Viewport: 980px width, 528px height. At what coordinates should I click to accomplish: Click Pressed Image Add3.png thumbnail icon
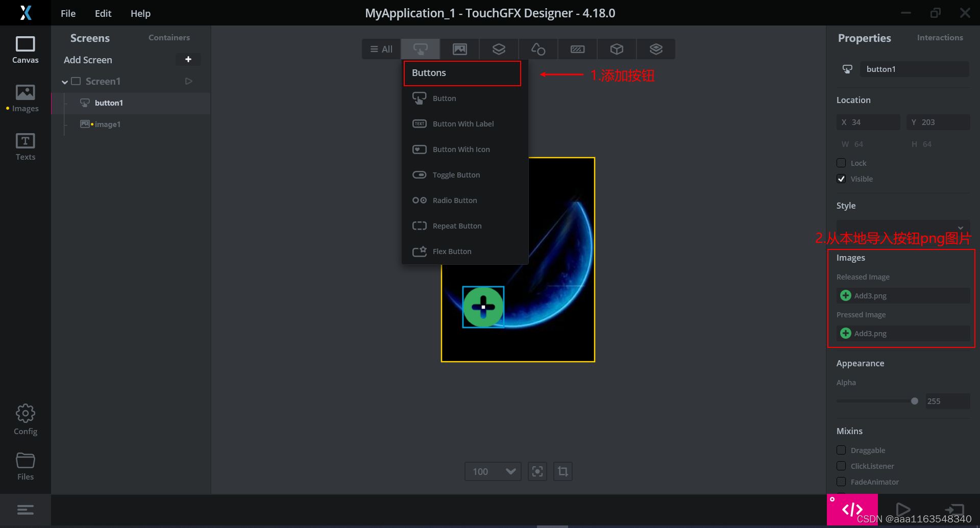pyautogui.click(x=846, y=333)
